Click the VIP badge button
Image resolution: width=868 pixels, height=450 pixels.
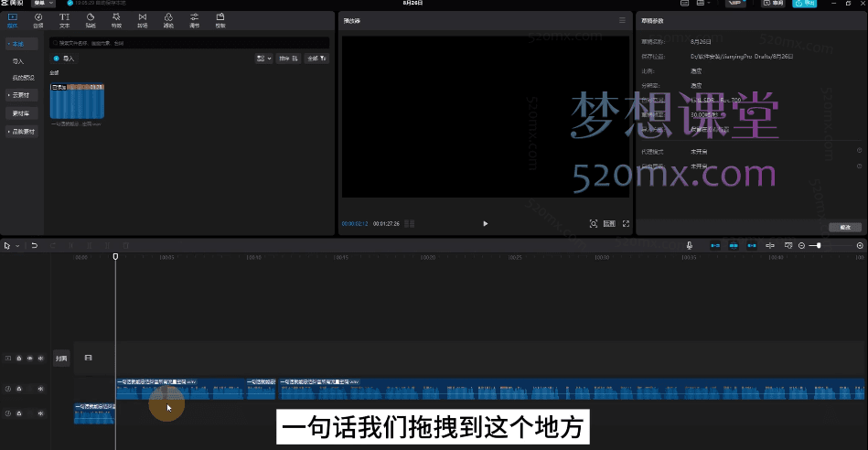[735, 4]
